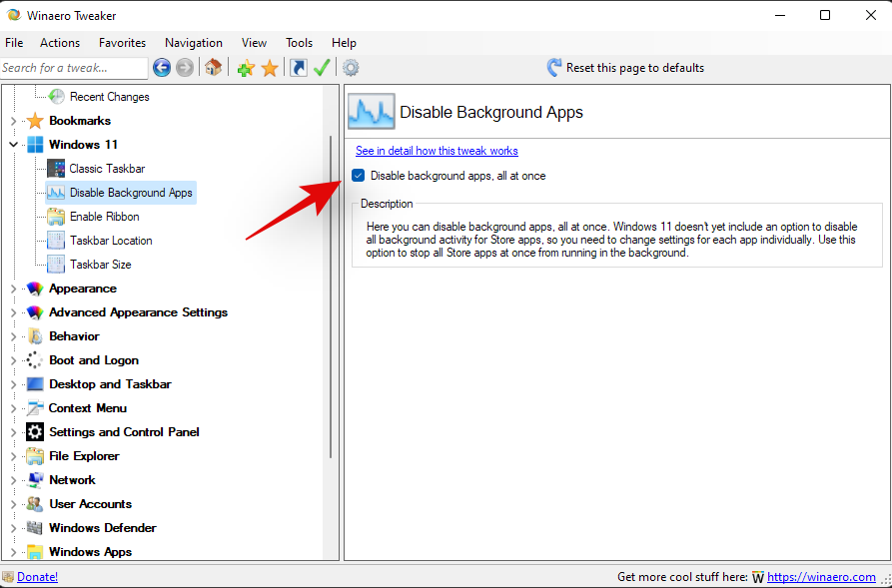Click the Classic Taskbar icon
Screen dimensions: 892x588
[x=56, y=169]
